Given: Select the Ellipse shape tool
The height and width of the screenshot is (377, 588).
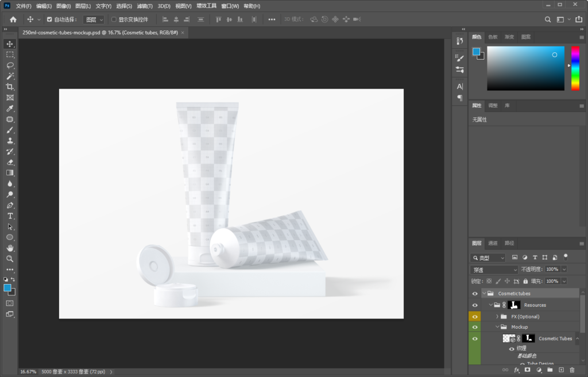Looking at the screenshot, I should (x=10, y=237).
